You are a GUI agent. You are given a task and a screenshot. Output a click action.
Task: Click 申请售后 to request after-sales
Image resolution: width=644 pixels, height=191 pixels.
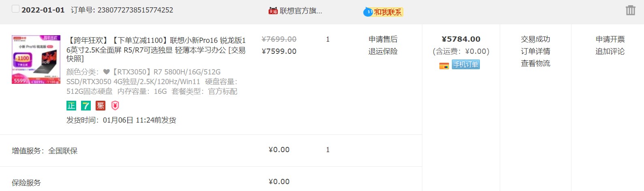(x=383, y=39)
